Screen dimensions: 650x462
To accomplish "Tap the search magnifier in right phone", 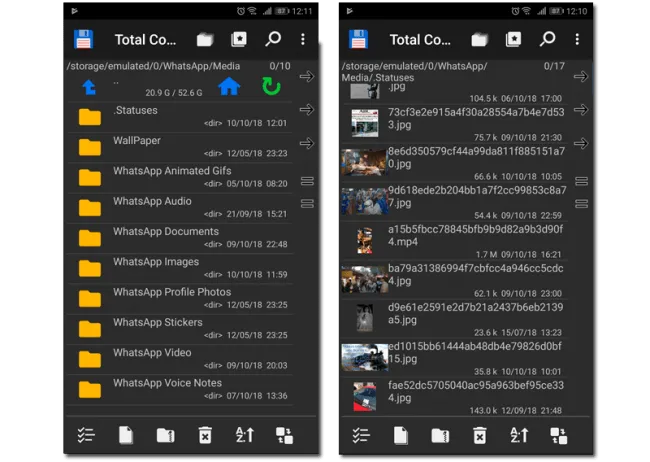I will tap(547, 39).
